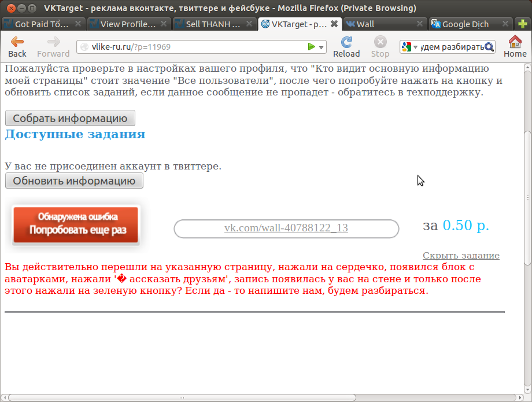Click the Обновить информацию button
This screenshot has height=402, width=532.
click(x=74, y=181)
